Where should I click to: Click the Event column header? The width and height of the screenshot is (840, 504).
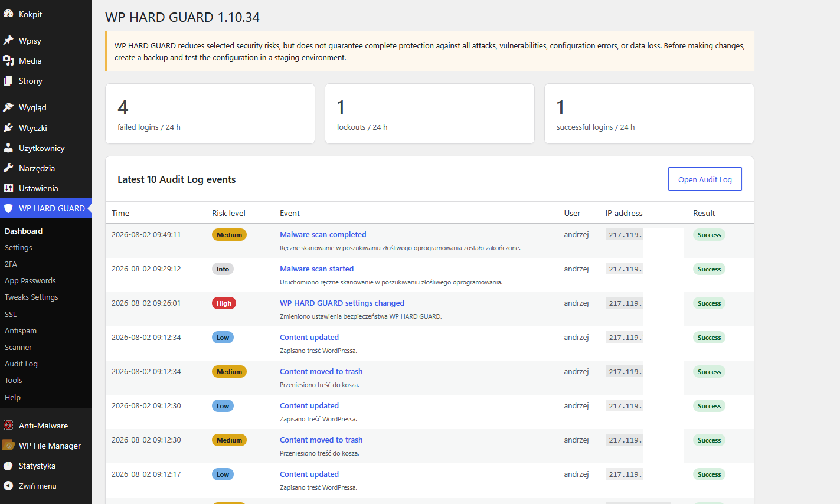[290, 213]
